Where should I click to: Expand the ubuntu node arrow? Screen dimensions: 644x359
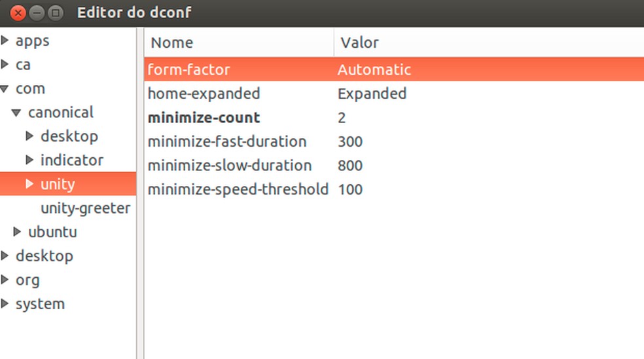(17, 232)
